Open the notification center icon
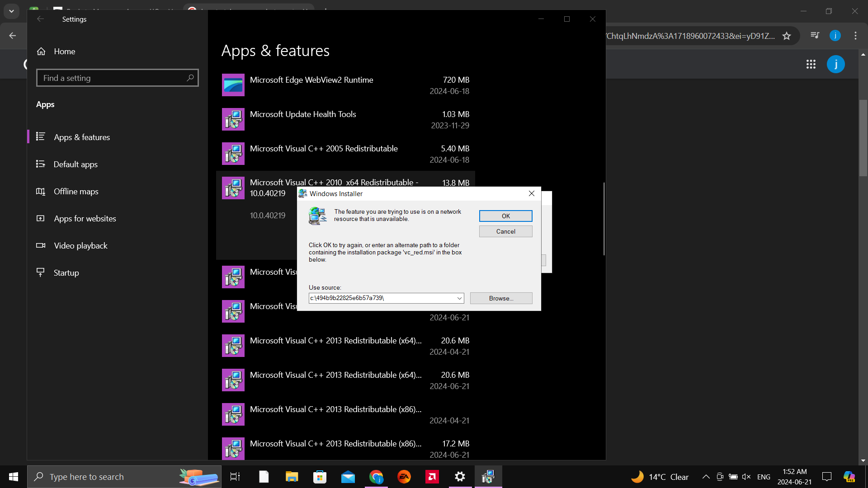This screenshot has width=868, height=488. tap(827, 477)
